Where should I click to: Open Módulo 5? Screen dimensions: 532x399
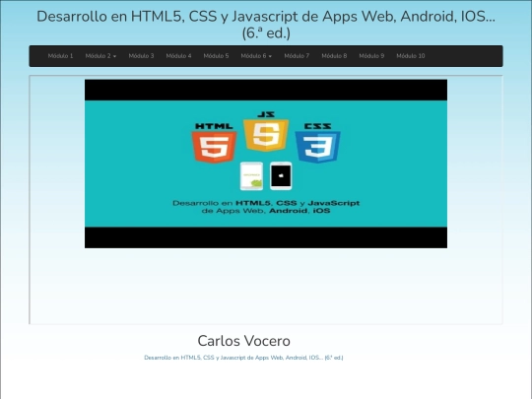[216, 56]
